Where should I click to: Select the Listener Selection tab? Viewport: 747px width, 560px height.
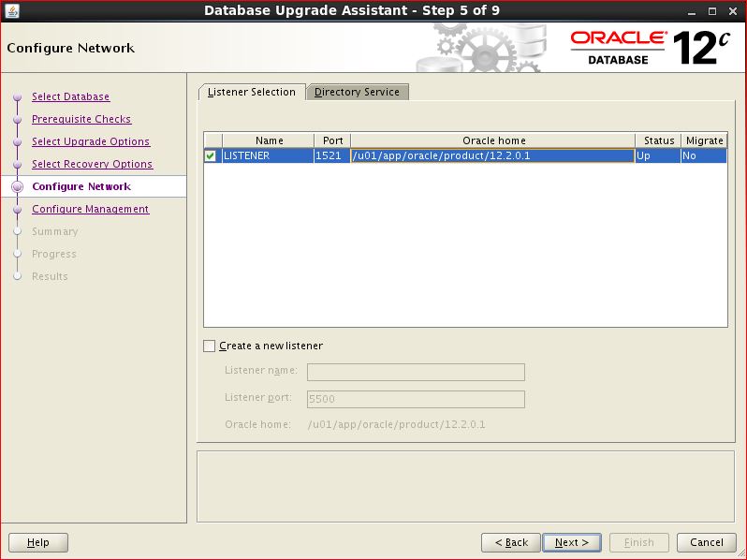coord(251,92)
